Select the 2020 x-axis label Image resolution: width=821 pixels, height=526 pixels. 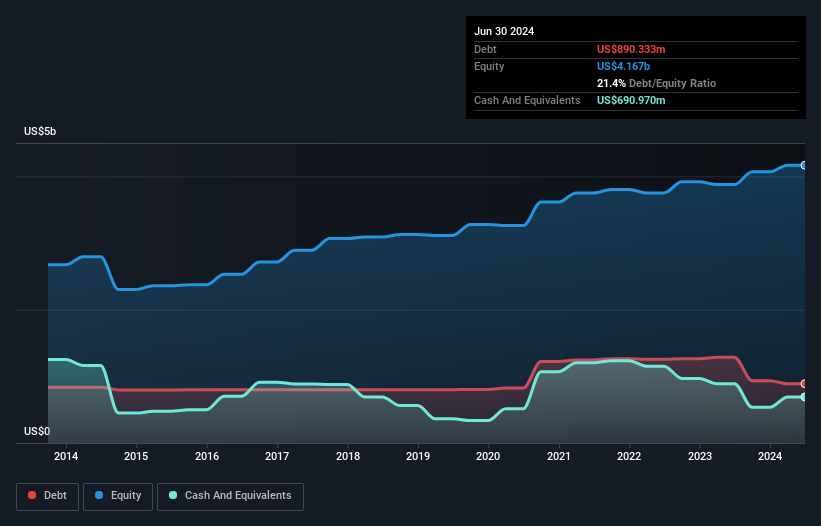click(x=488, y=456)
